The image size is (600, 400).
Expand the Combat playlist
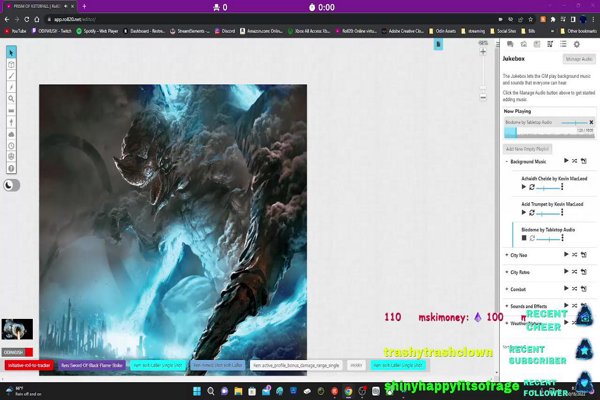point(507,289)
